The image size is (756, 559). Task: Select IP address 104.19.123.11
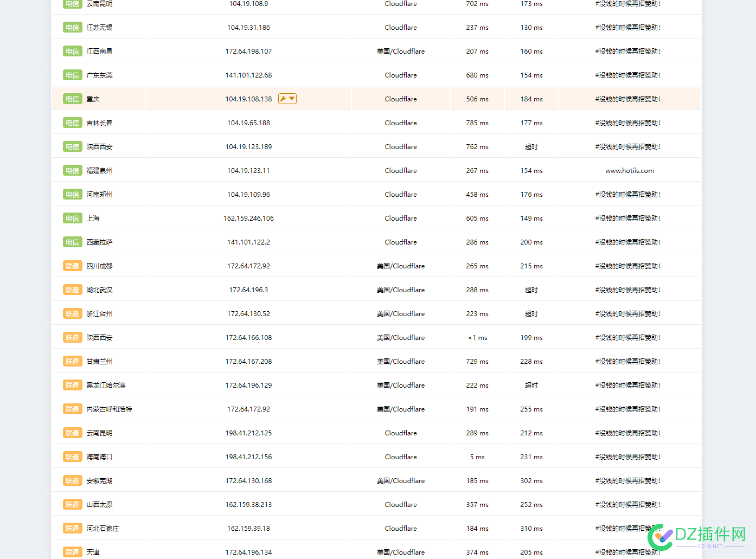248,171
